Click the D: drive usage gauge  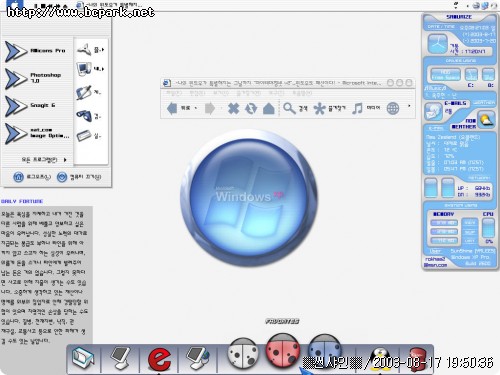(489, 75)
